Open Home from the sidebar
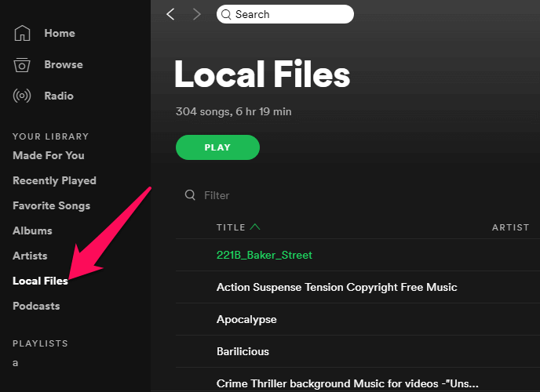This screenshot has width=540, height=392. point(60,33)
